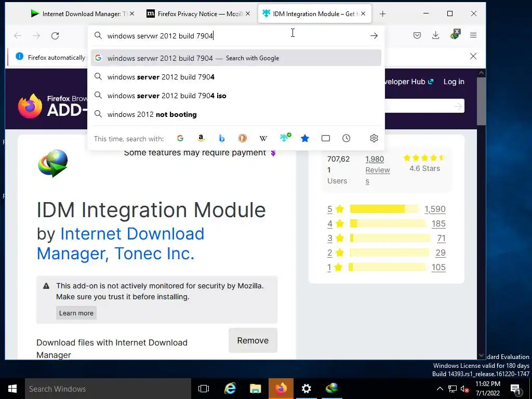
Task: Open the Action Center notifications icon
Action: pyautogui.click(x=516, y=389)
